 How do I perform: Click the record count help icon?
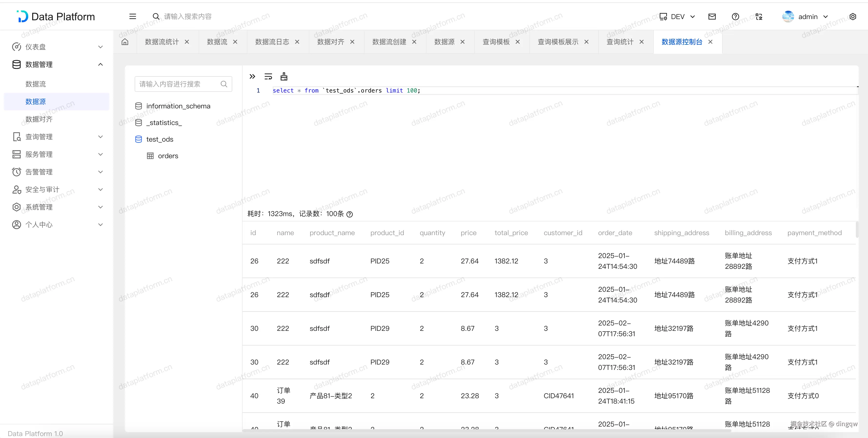pyautogui.click(x=350, y=214)
